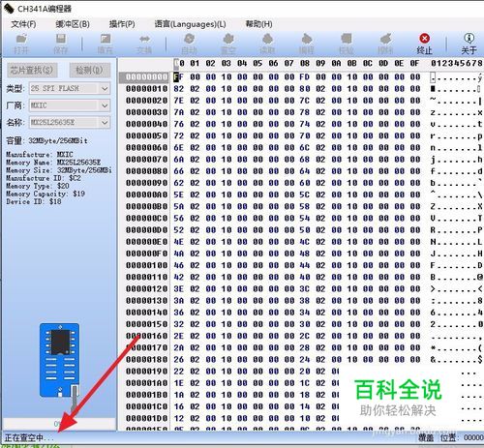Open the 语言(Languages)(L) menu
The image size is (484, 448).
coord(190,24)
